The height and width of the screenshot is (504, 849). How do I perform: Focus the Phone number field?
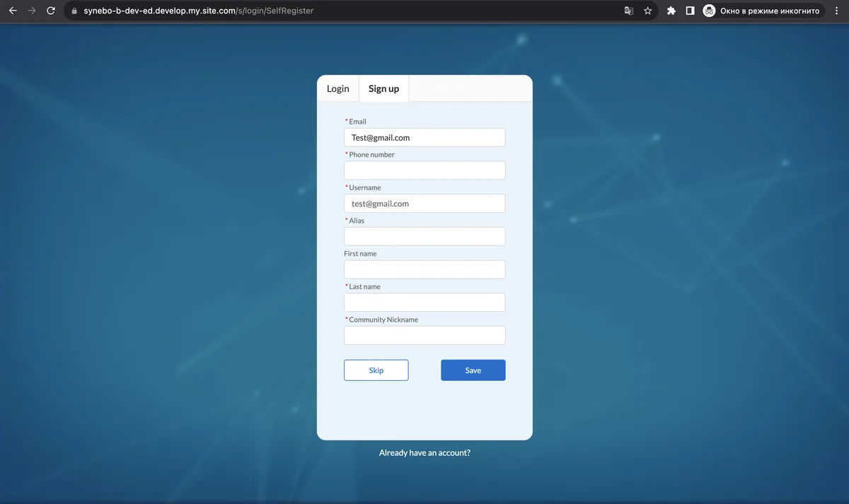[x=424, y=170]
